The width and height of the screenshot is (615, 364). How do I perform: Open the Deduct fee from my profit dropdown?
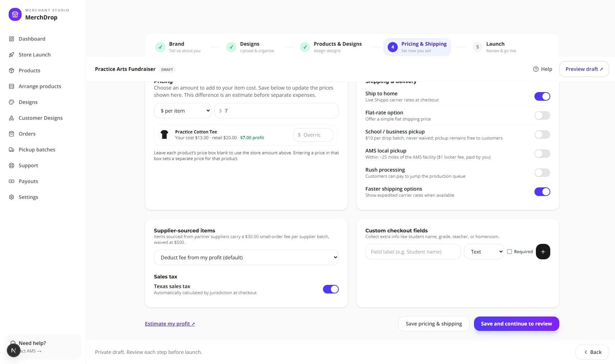point(246,258)
